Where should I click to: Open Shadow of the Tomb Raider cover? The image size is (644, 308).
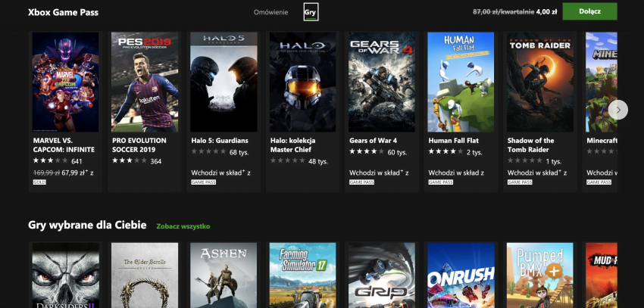click(x=539, y=82)
